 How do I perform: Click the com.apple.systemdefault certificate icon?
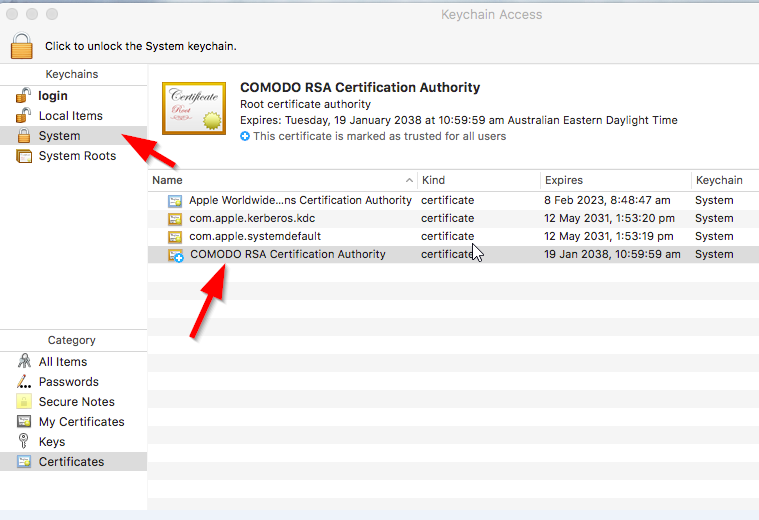175,237
